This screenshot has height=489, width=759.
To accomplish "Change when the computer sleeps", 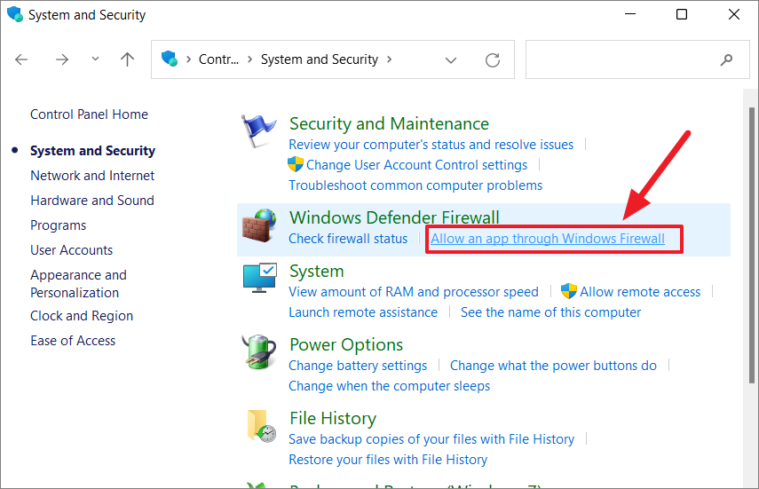I will (389, 386).
